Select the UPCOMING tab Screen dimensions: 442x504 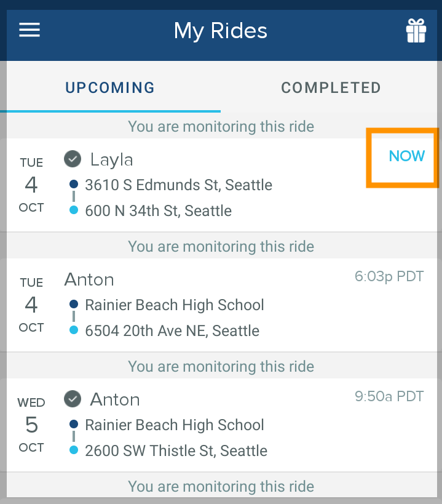click(109, 87)
